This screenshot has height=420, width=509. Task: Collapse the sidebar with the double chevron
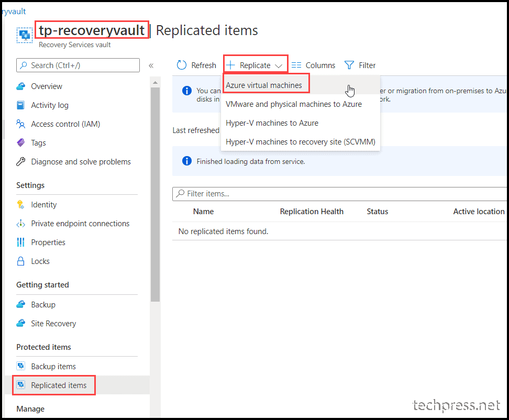pyautogui.click(x=151, y=65)
